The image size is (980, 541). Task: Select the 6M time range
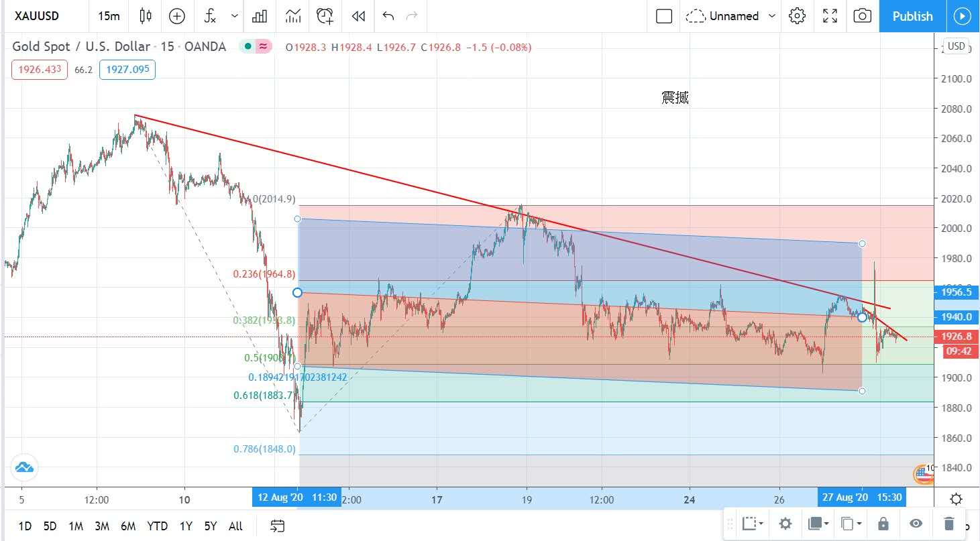coord(128,526)
